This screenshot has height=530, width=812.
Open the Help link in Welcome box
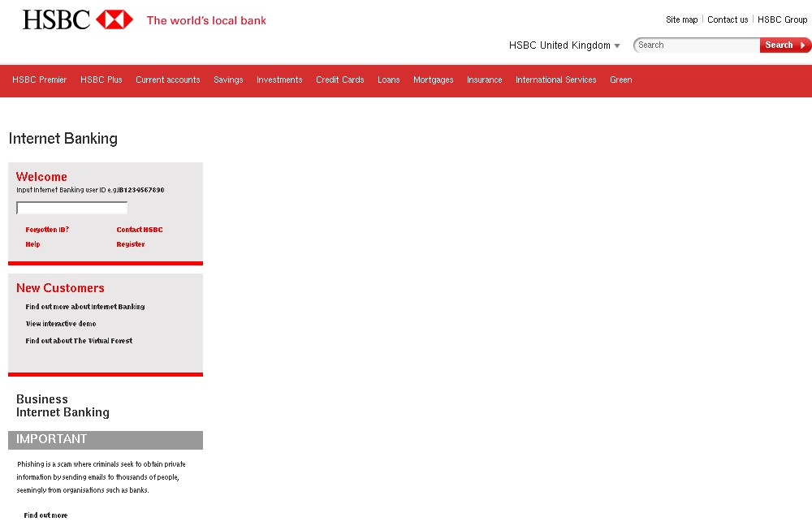tap(32, 244)
